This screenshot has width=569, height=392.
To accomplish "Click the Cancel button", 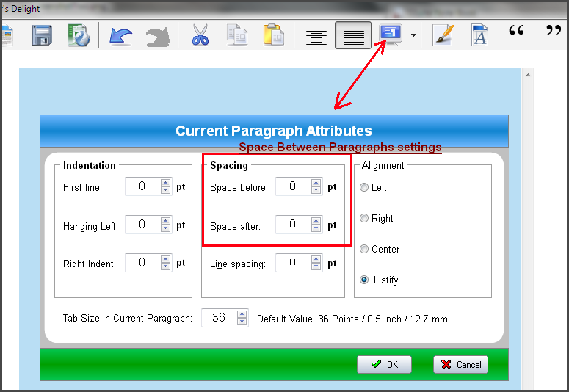I will 460,364.
